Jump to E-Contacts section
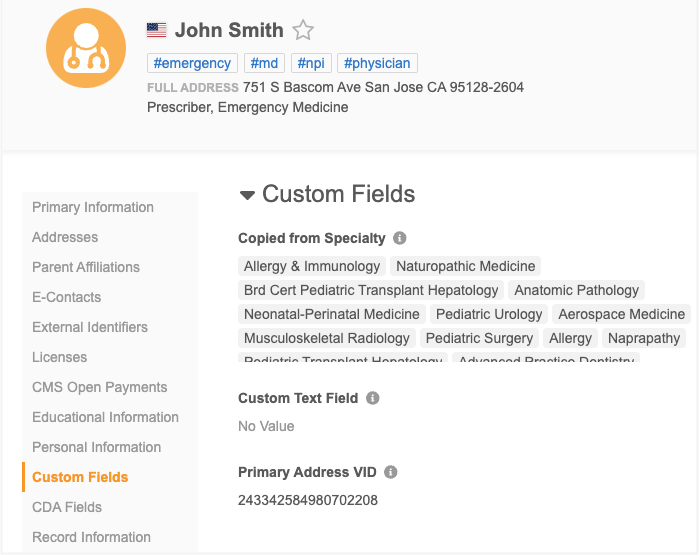Screen dimensions: 700x555 coord(67,297)
